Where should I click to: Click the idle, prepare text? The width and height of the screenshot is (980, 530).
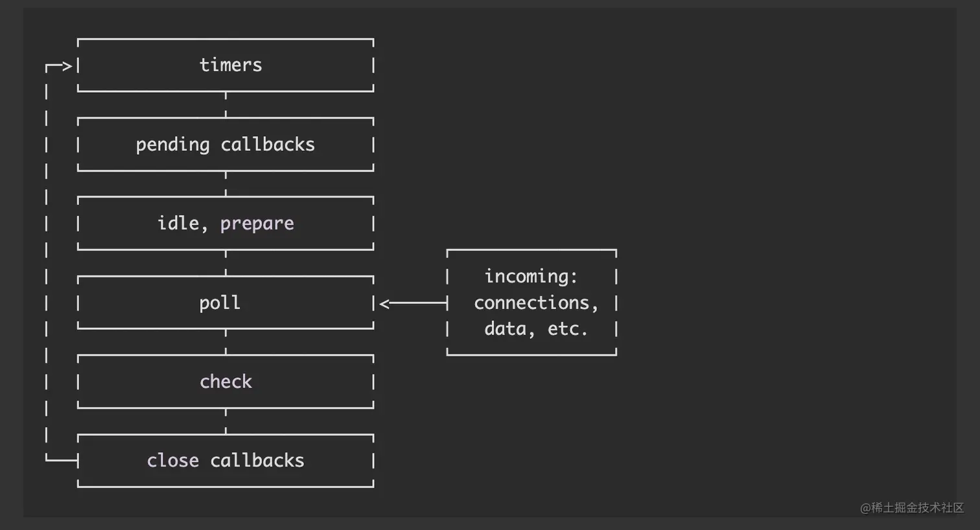coord(225,224)
